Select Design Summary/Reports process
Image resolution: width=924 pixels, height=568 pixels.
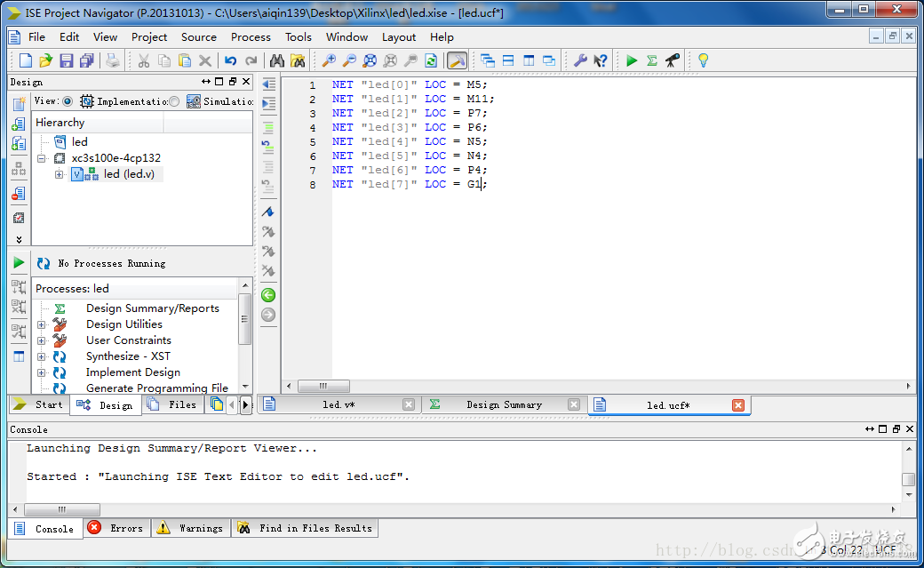coord(152,308)
